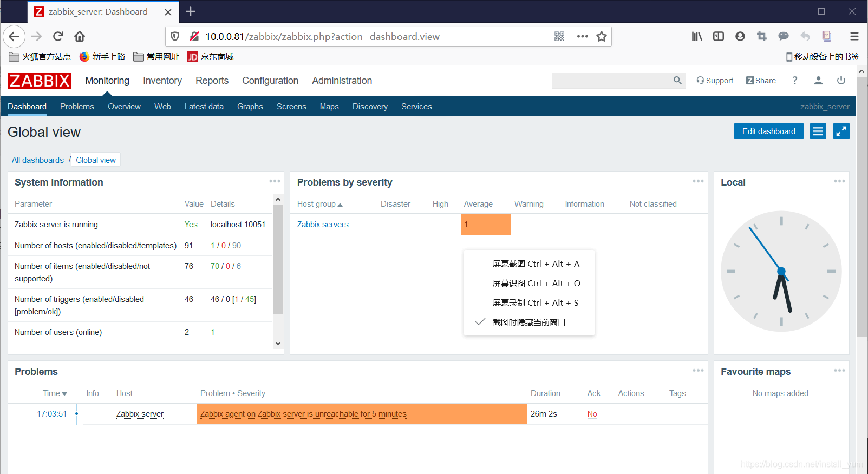Sort problems by Time column arrow
The height and width of the screenshot is (474, 868).
tap(64, 394)
